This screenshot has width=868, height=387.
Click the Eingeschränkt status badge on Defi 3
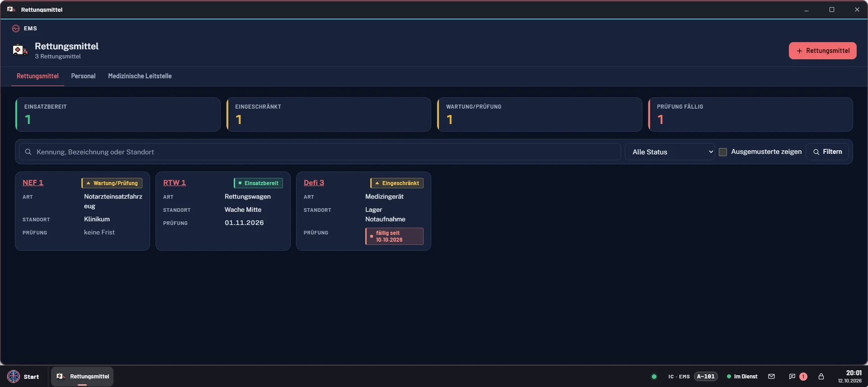397,183
